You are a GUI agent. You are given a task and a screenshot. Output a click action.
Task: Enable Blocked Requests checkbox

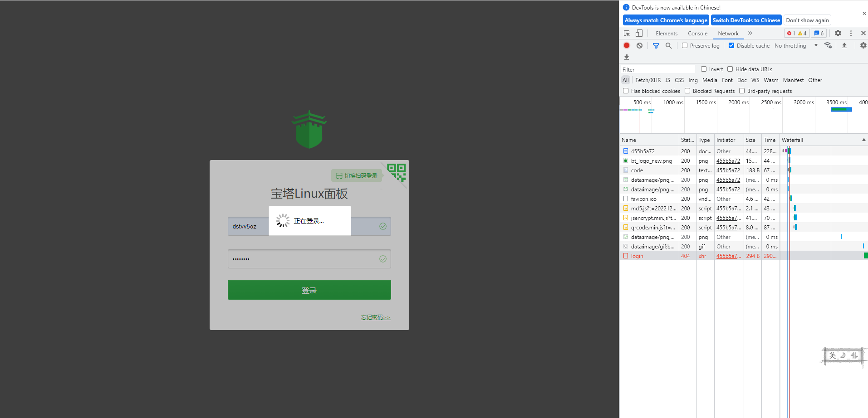pyautogui.click(x=687, y=91)
